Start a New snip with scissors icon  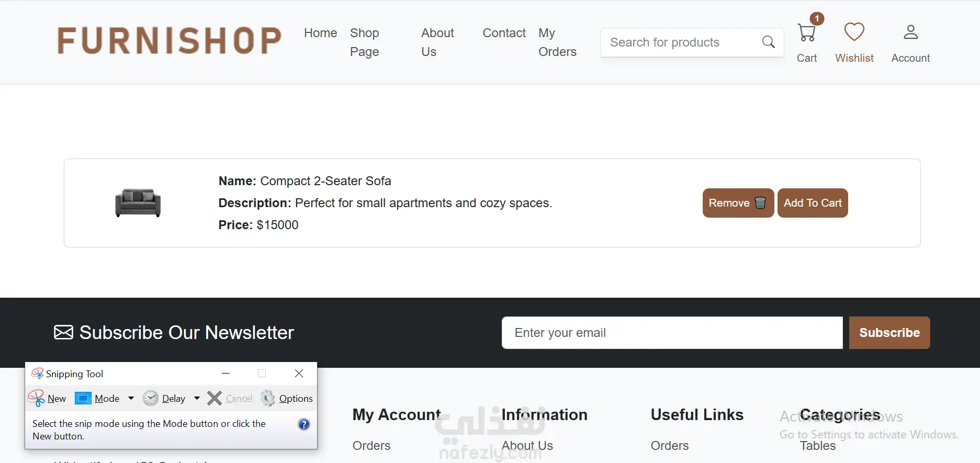pos(37,399)
